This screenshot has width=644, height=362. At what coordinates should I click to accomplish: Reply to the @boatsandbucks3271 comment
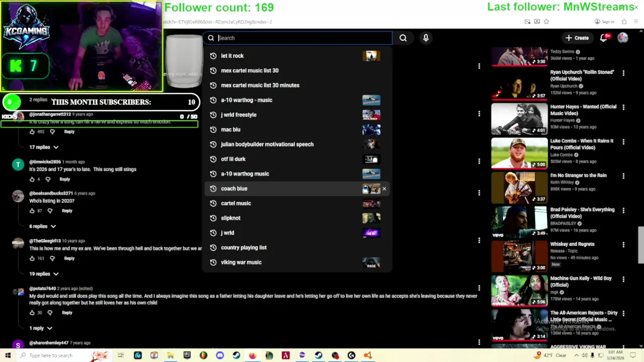[x=67, y=211]
